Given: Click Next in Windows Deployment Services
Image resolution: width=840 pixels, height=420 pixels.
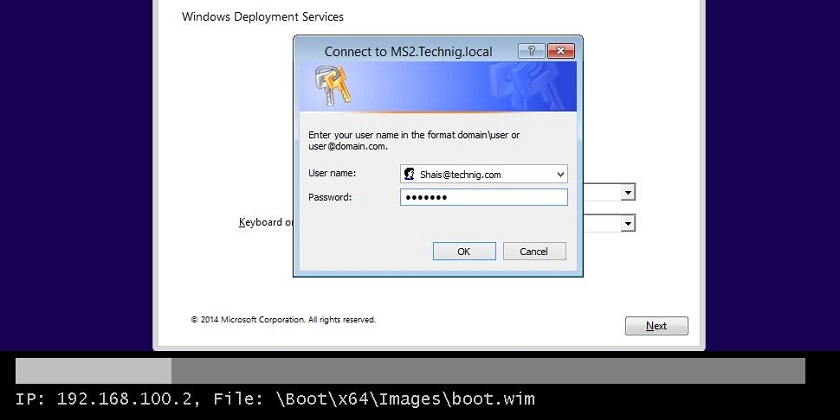Looking at the screenshot, I should coord(656,326).
